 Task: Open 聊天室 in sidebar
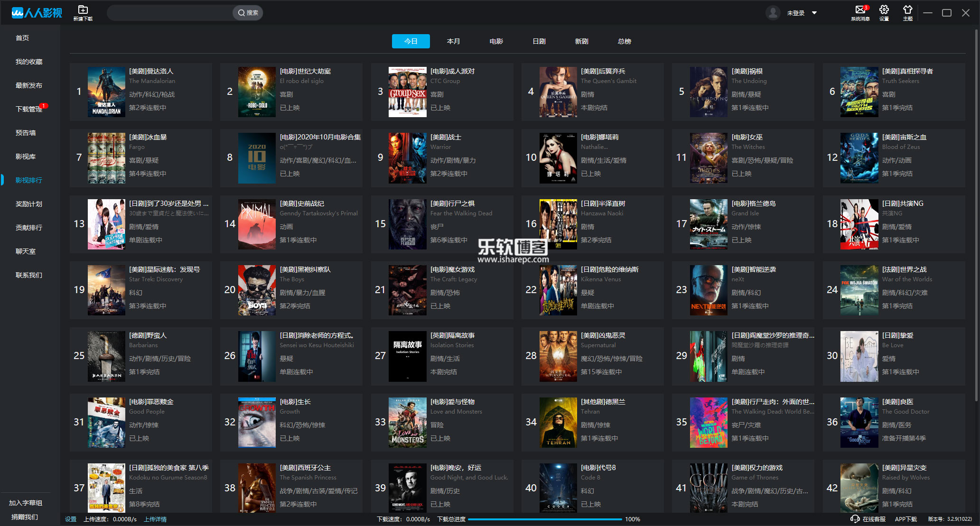tap(26, 251)
